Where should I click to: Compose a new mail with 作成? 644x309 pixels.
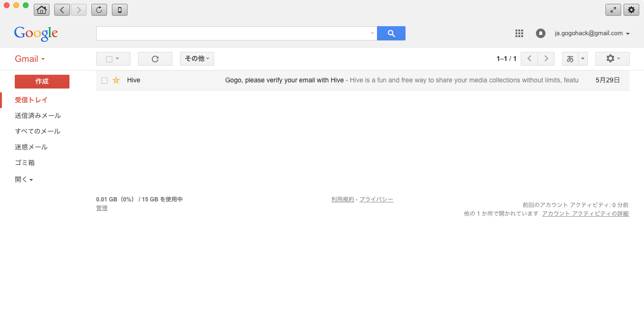click(42, 81)
